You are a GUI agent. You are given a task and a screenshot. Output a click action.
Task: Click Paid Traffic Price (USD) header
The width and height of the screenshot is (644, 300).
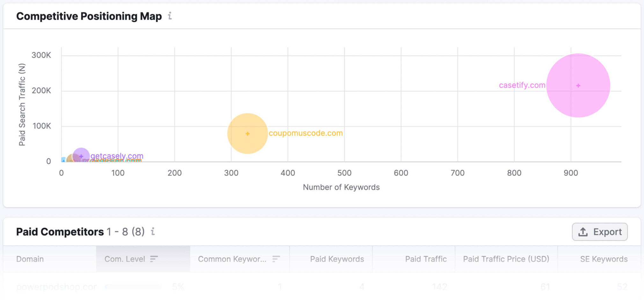(506, 259)
